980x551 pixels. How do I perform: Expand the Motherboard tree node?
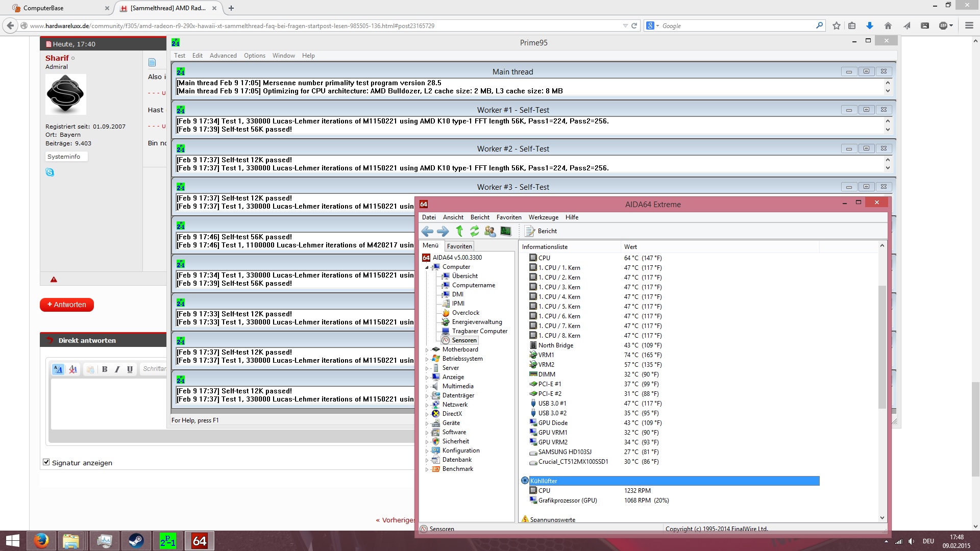[x=427, y=350]
